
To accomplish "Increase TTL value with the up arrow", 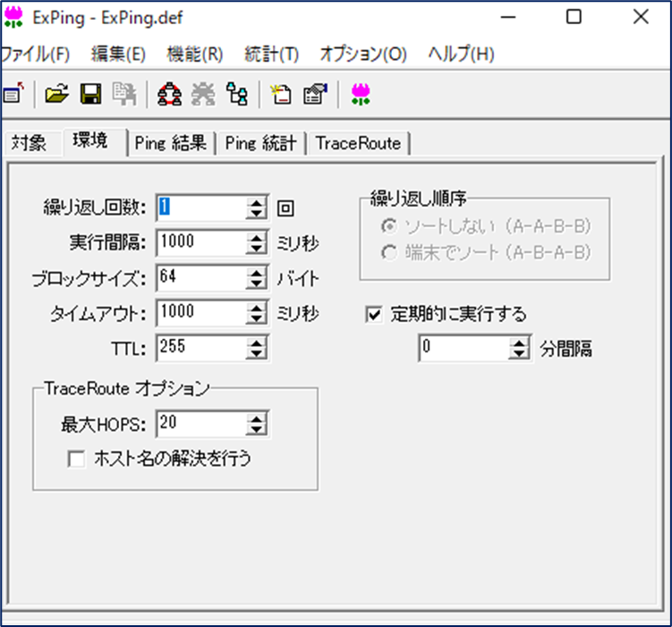I will pos(257,343).
